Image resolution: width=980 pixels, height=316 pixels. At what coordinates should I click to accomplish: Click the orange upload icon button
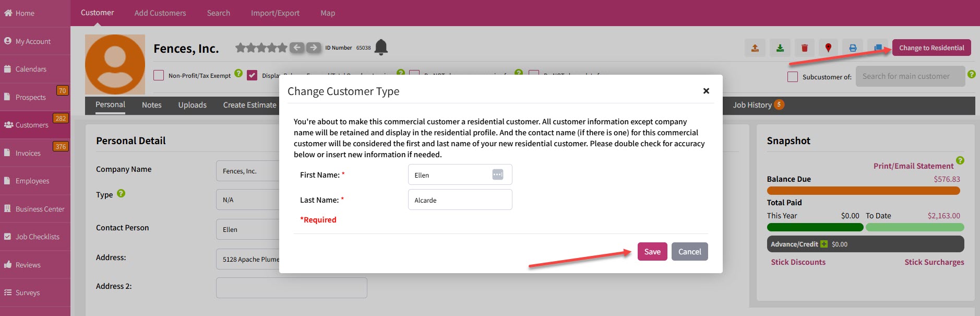(x=755, y=48)
